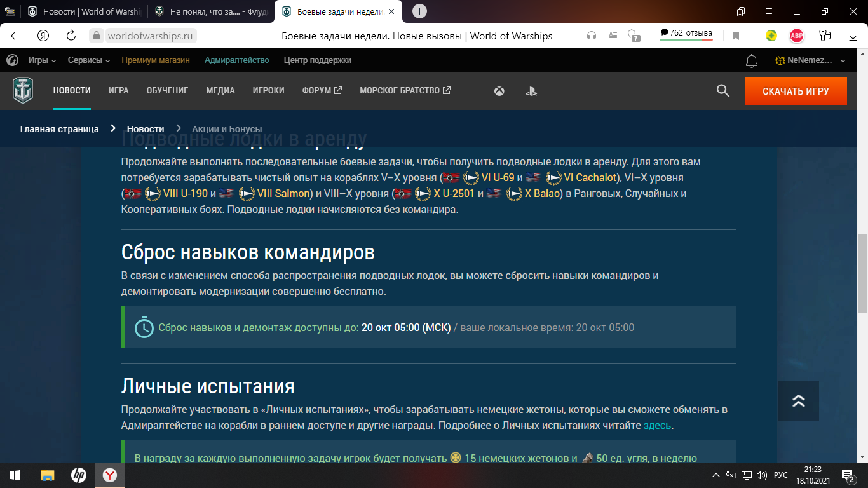Click worldofwarships.ru address field
868x488 pixels.
point(151,36)
